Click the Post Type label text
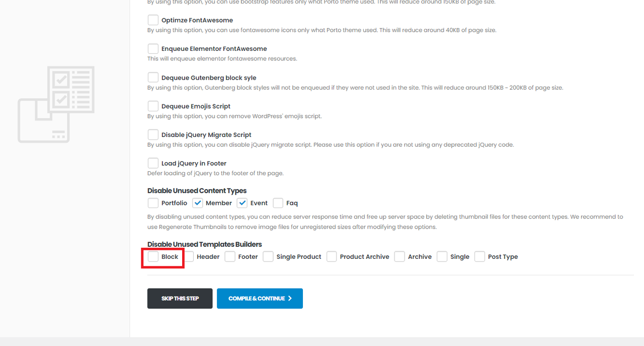 pyautogui.click(x=503, y=256)
